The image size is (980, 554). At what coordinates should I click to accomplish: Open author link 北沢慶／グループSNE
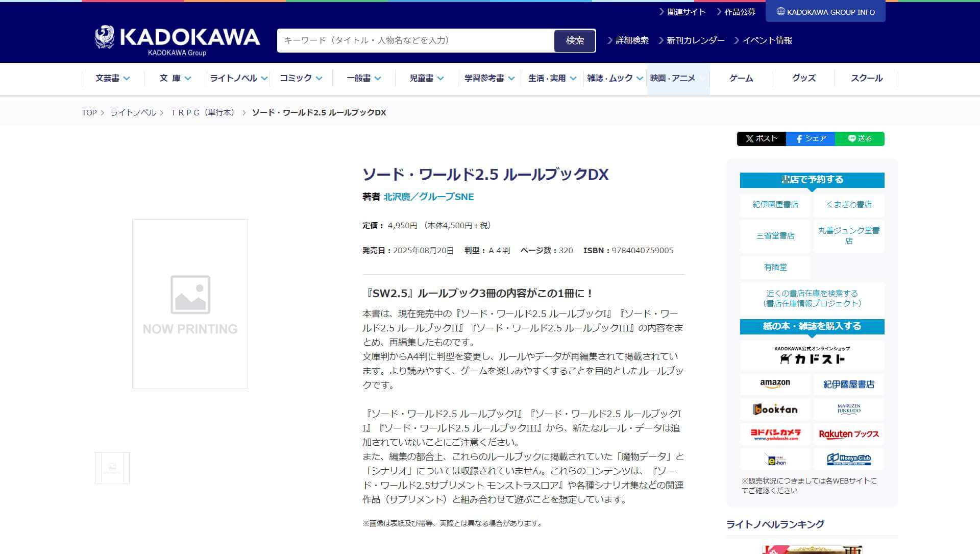(x=428, y=197)
